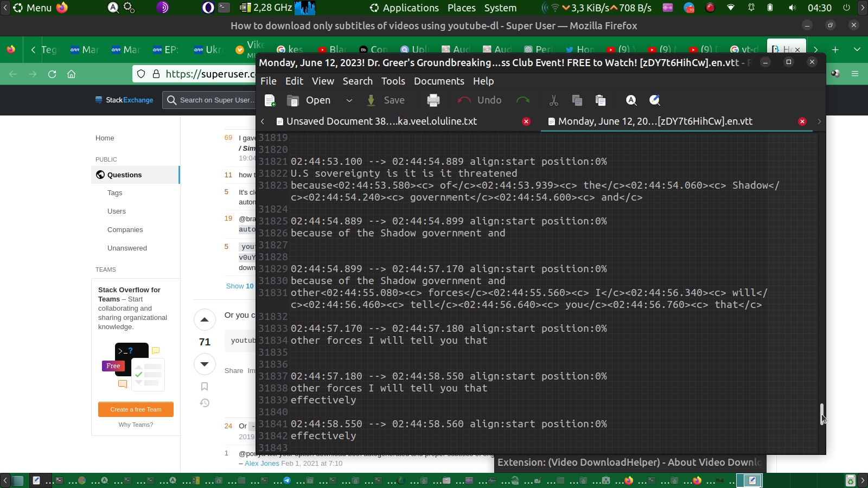
Task: Open the Documents menu
Action: pyautogui.click(x=439, y=81)
